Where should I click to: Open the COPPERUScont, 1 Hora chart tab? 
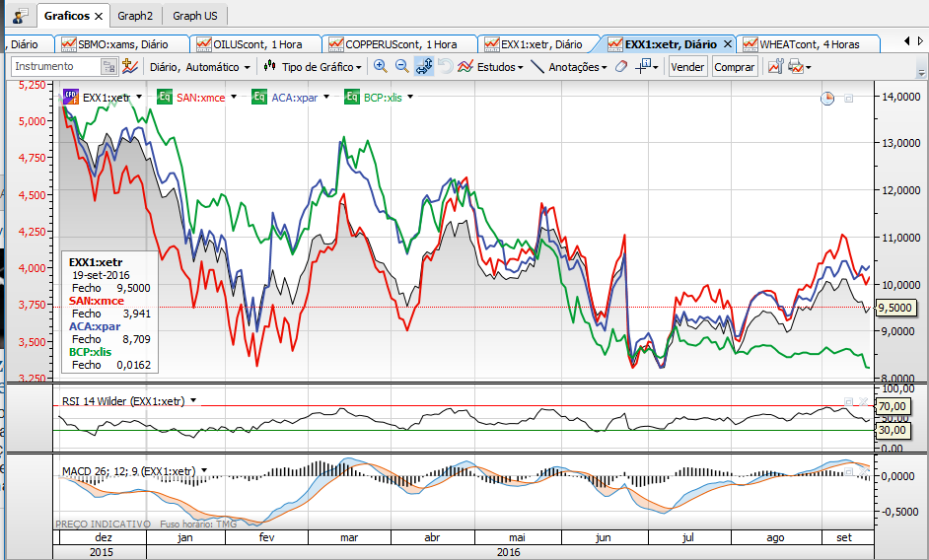pyautogui.click(x=399, y=44)
